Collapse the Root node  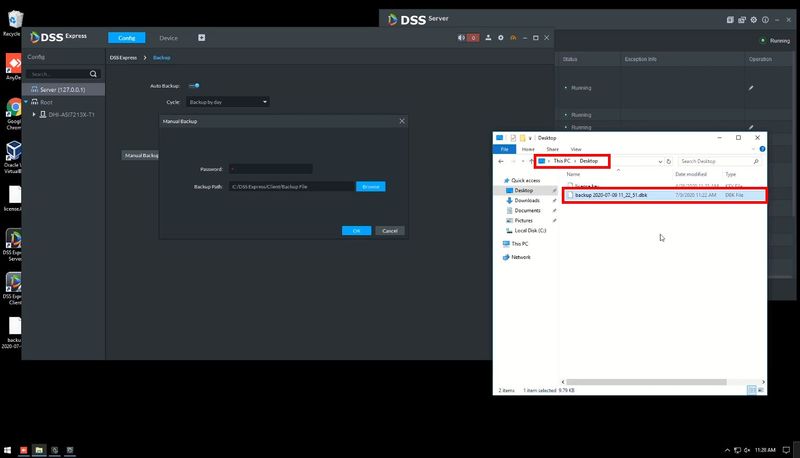coord(26,102)
